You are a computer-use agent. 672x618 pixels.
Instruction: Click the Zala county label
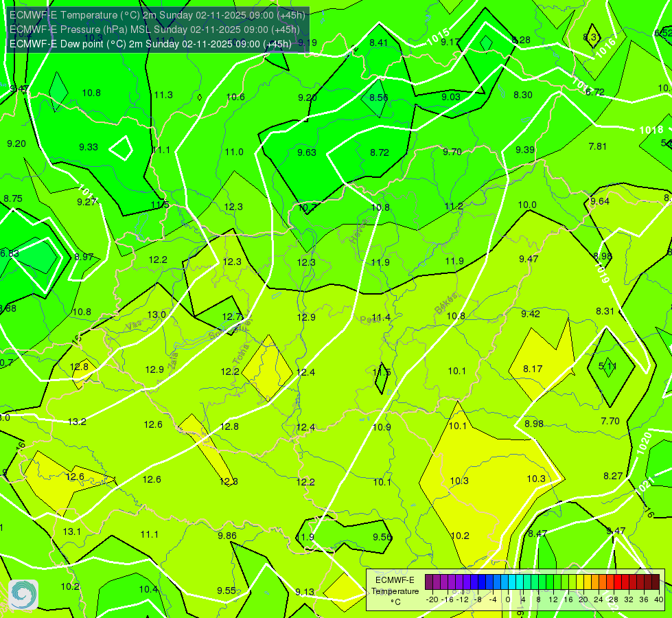pyautogui.click(x=173, y=360)
